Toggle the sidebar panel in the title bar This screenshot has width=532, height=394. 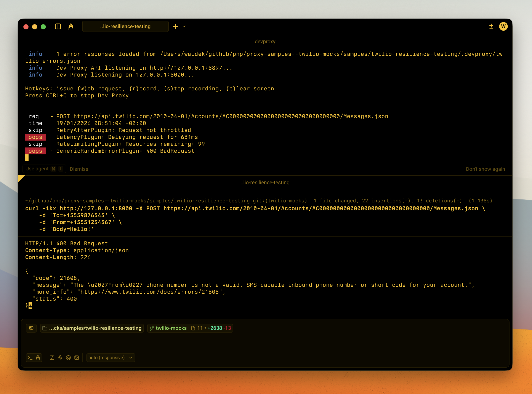(58, 26)
